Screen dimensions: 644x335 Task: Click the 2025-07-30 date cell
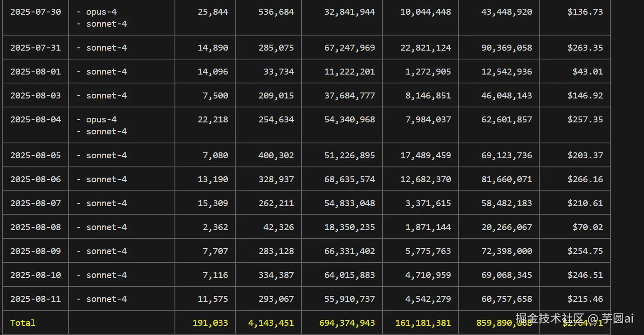[x=35, y=12]
